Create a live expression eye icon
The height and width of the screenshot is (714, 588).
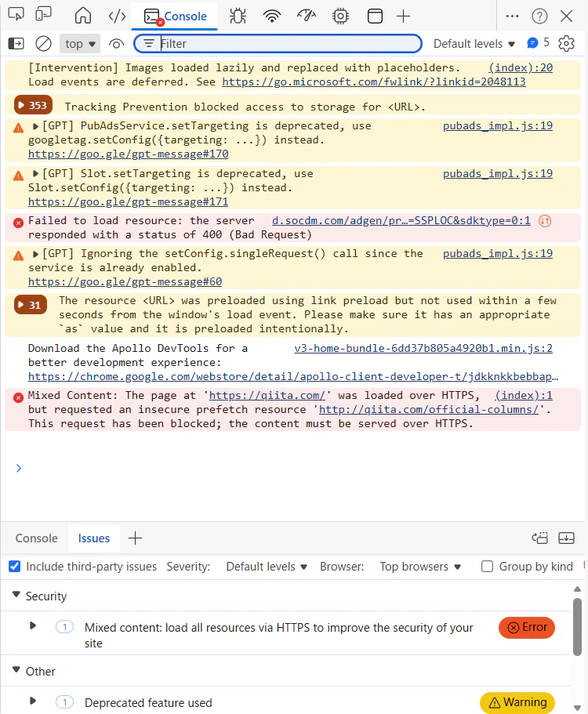116,44
